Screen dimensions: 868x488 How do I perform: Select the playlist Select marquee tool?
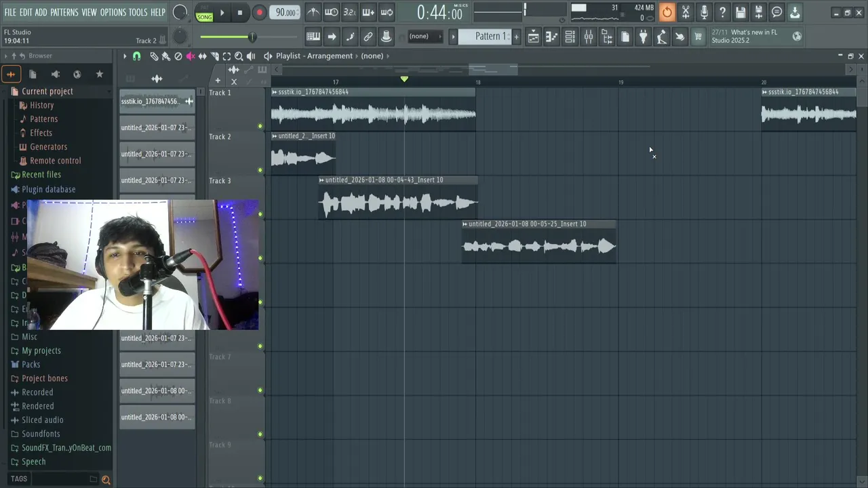(x=226, y=56)
